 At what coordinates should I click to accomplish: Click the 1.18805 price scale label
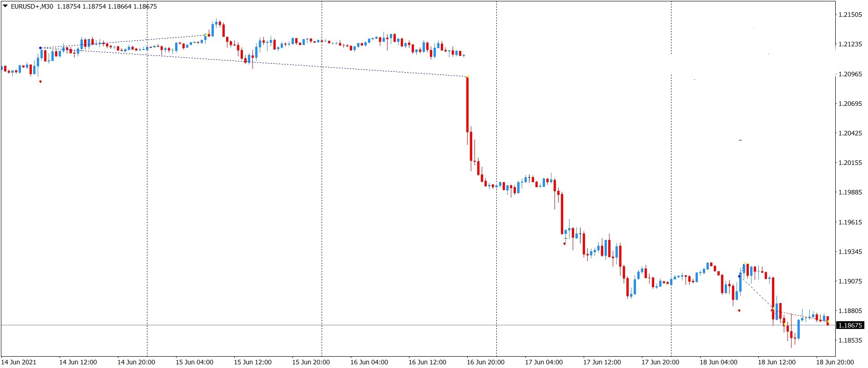(850, 311)
